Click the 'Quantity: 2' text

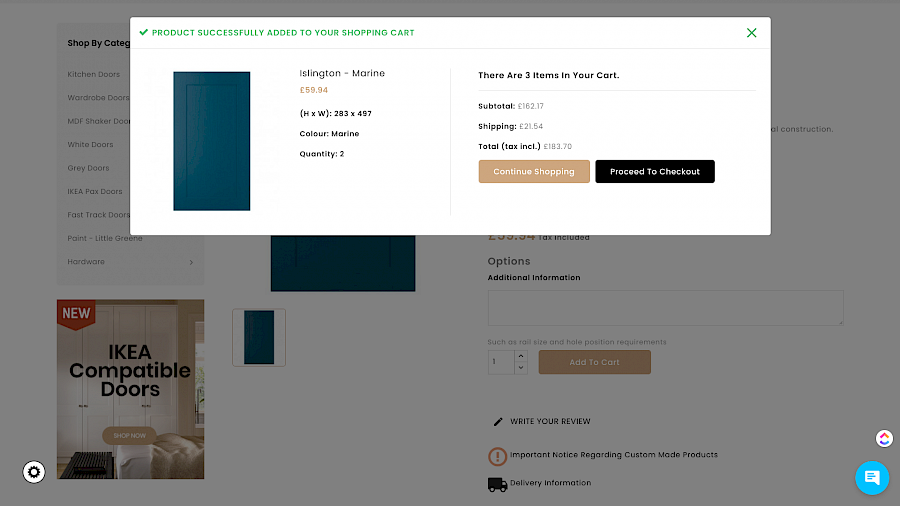[x=322, y=154]
